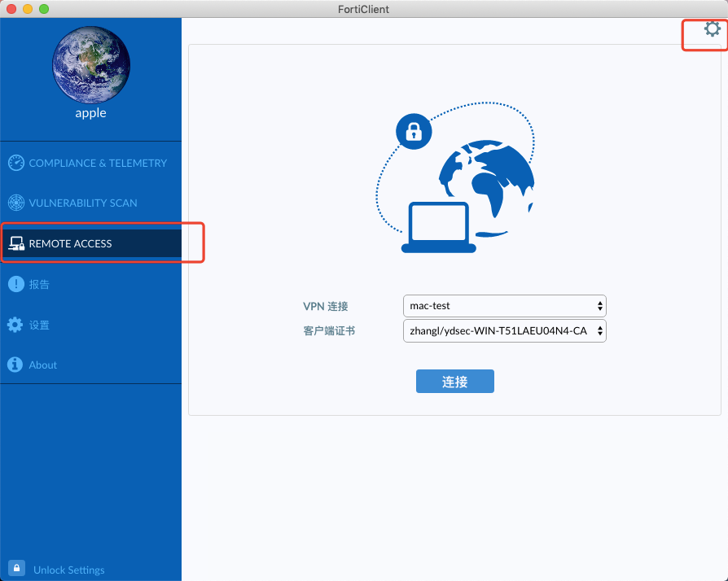Click the VPN 连接 label

[x=326, y=306]
